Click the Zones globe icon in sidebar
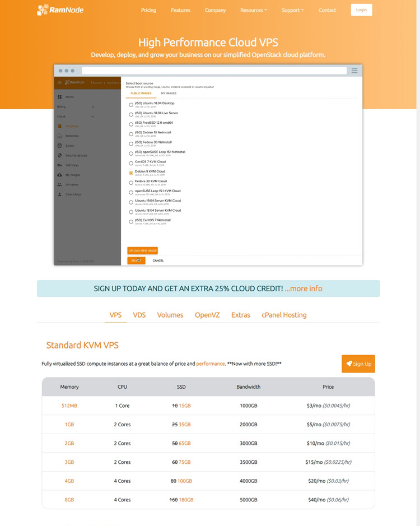 (x=59, y=146)
